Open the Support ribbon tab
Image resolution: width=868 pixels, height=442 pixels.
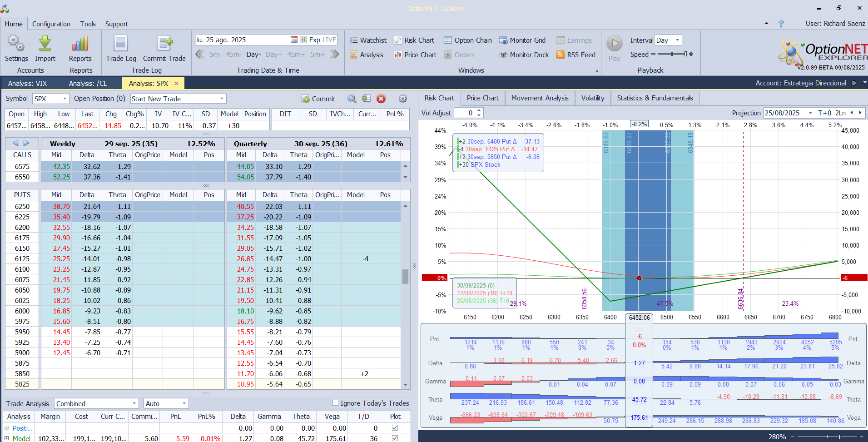(x=117, y=24)
